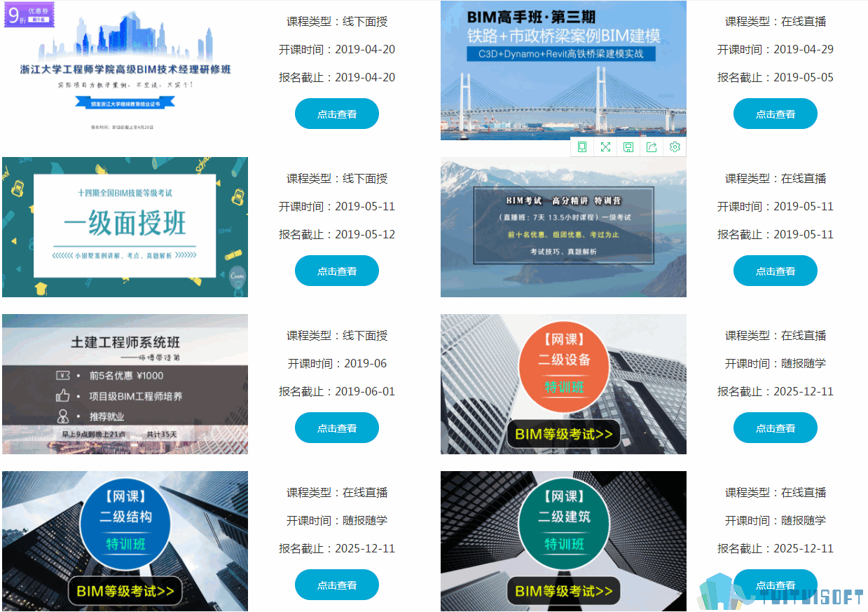
Task: Click 点击查看 for the 2019-04-20 offline course
Action: [x=337, y=114]
